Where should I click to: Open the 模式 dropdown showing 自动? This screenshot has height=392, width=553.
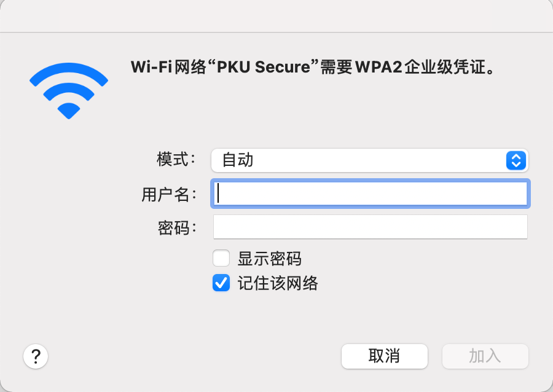370,160
